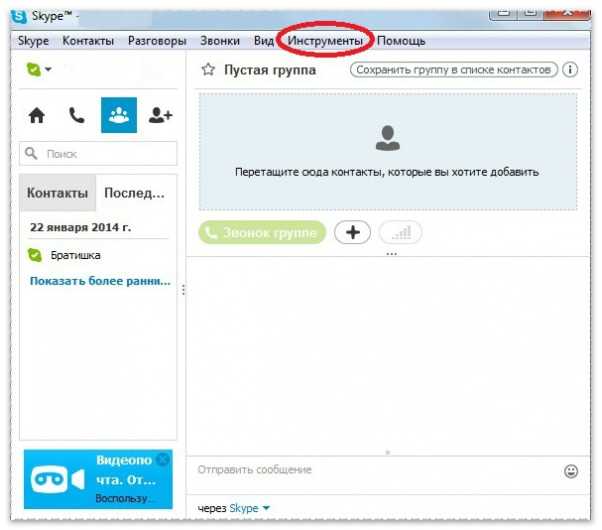
Task: Click the Отправить сообщение message field
Action: point(376,470)
